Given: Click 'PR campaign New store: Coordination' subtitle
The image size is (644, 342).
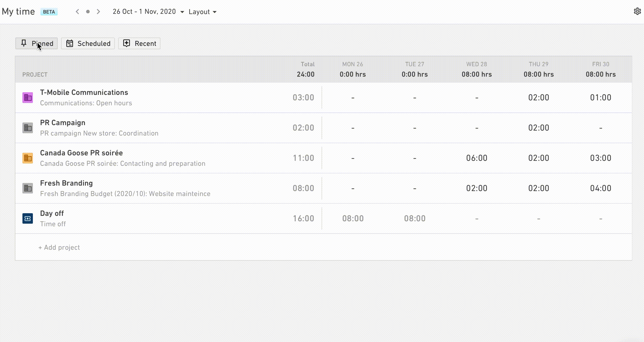Looking at the screenshot, I should click(x=99, y=133).
